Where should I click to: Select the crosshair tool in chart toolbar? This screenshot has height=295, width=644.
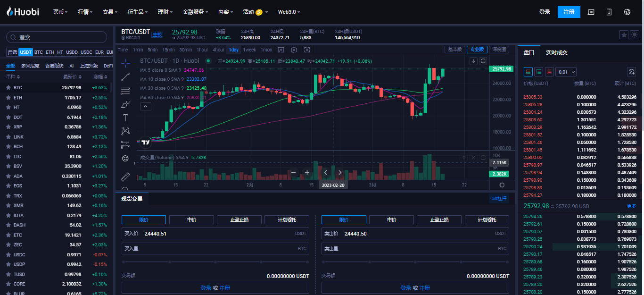pyautogui.click(x=125, y=63)
